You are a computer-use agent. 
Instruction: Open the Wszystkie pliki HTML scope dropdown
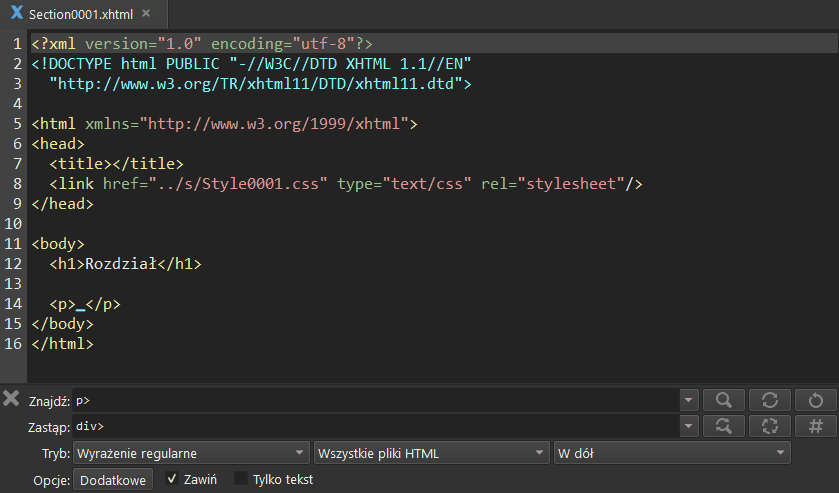432,453
